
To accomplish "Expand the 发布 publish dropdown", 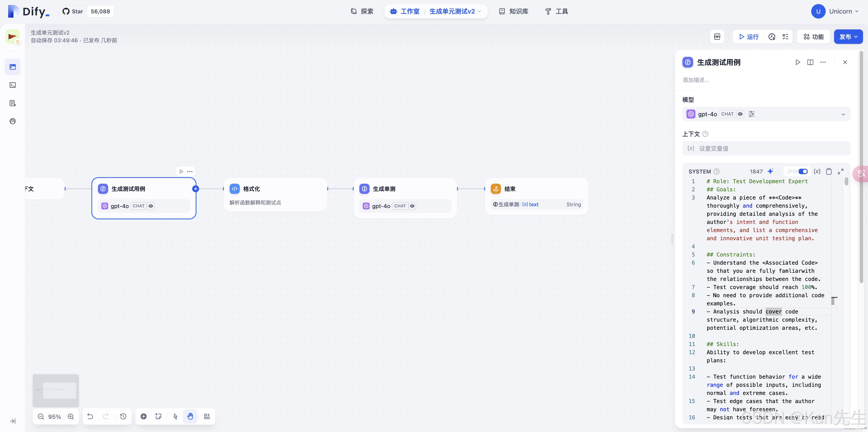I will click(x=848, y=37).
